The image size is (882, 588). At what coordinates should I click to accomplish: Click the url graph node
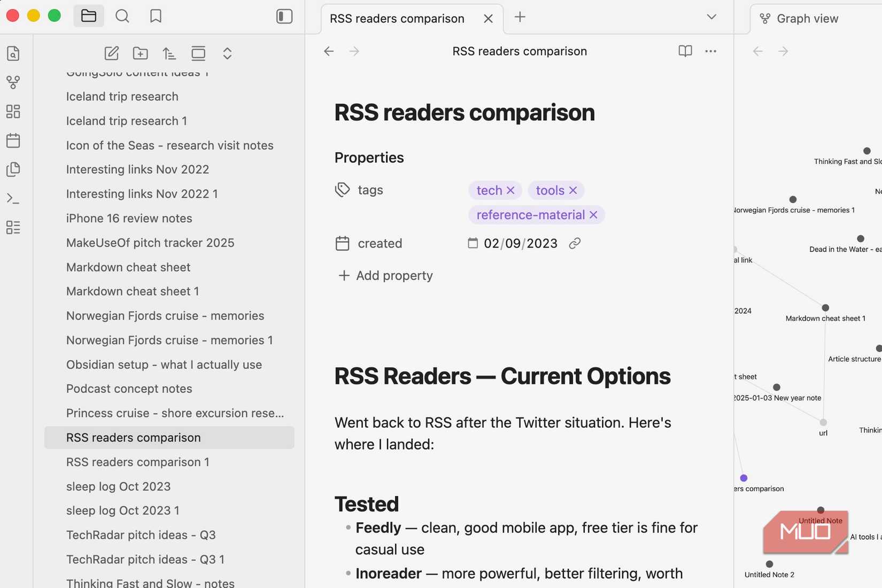[x=823, y=422]
